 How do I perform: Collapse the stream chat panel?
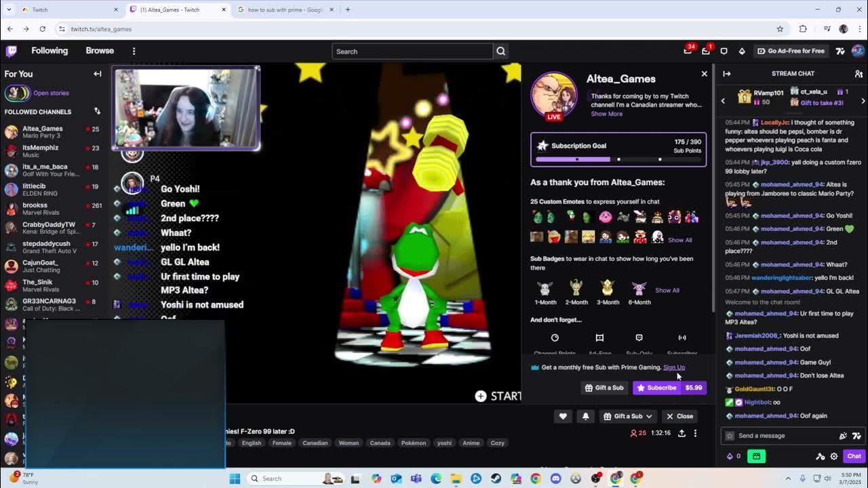pyautogui.click(x=726, y=73)
